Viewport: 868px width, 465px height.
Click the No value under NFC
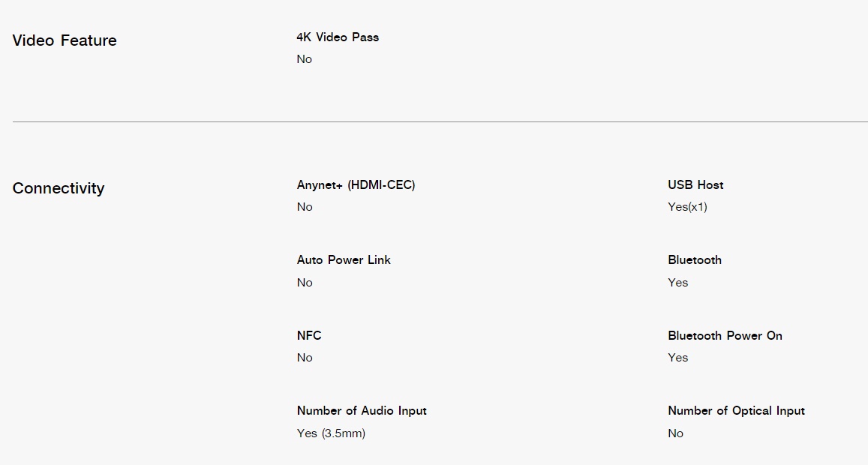coord(305,358)
